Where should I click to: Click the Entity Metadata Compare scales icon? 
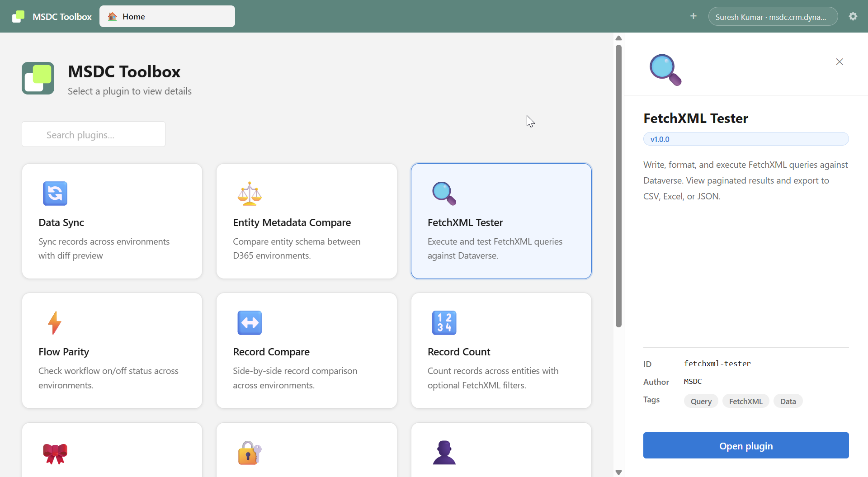[x=250, y=194]
